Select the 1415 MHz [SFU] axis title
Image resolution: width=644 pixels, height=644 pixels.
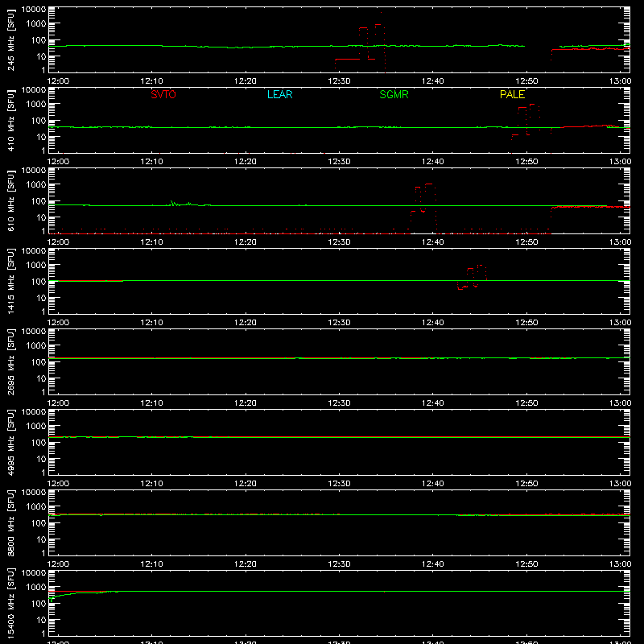coord(10,282)
